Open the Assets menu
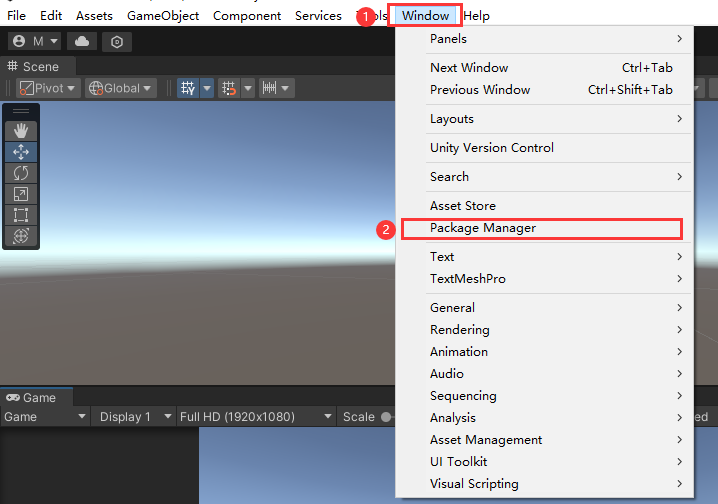 (94, 16)
